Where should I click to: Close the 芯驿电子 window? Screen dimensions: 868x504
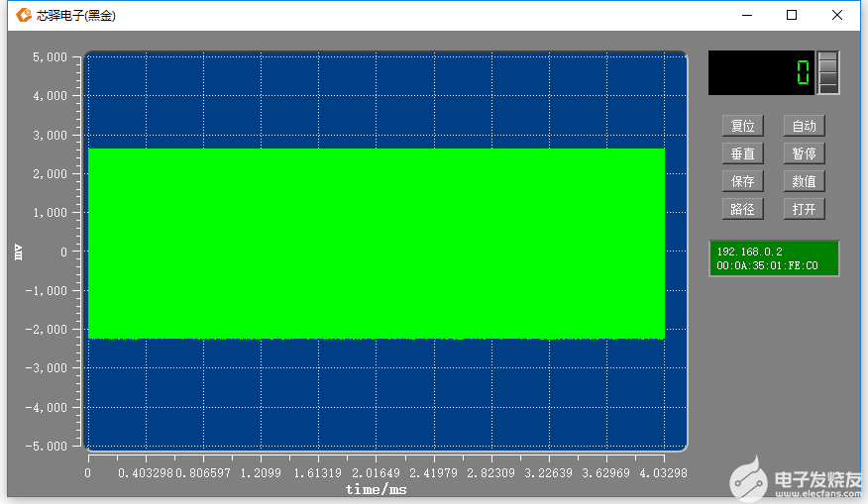tap(837, 15)
